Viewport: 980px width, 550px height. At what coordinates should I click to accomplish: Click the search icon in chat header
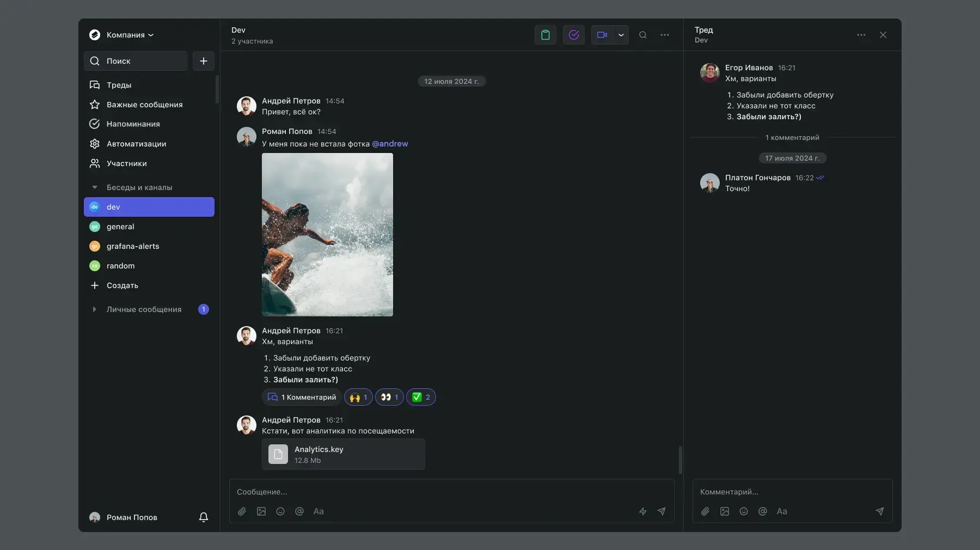pos(643,35)
